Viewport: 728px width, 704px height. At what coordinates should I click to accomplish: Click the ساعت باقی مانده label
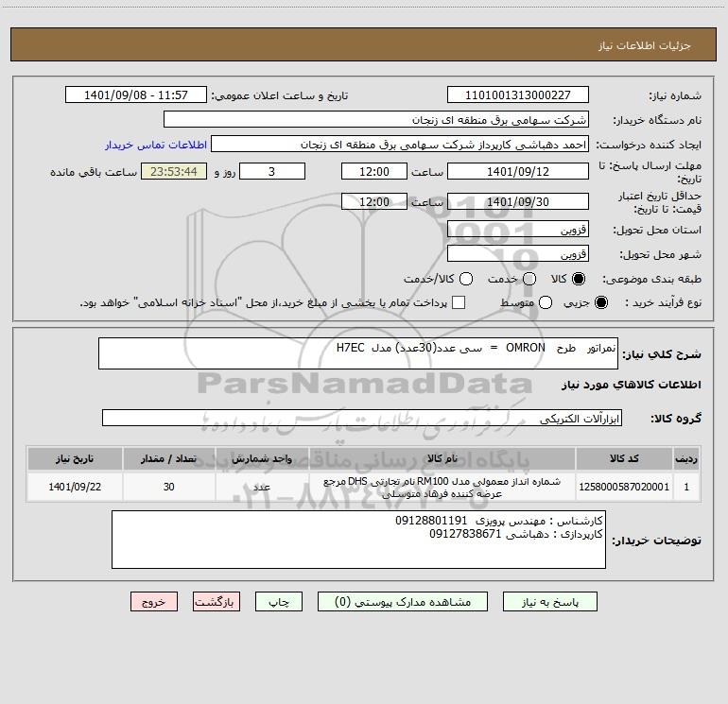pyautogui.click(x=94, y=172)
